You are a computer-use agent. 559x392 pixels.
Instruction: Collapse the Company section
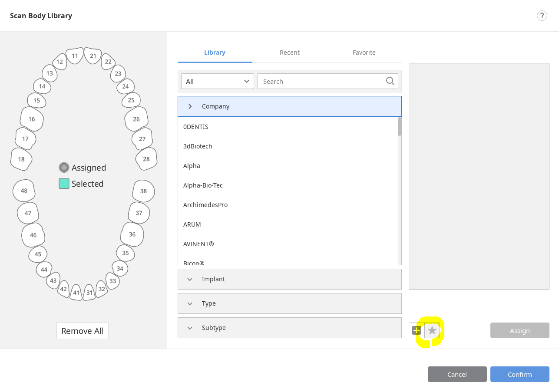click(x=290, y=106)
